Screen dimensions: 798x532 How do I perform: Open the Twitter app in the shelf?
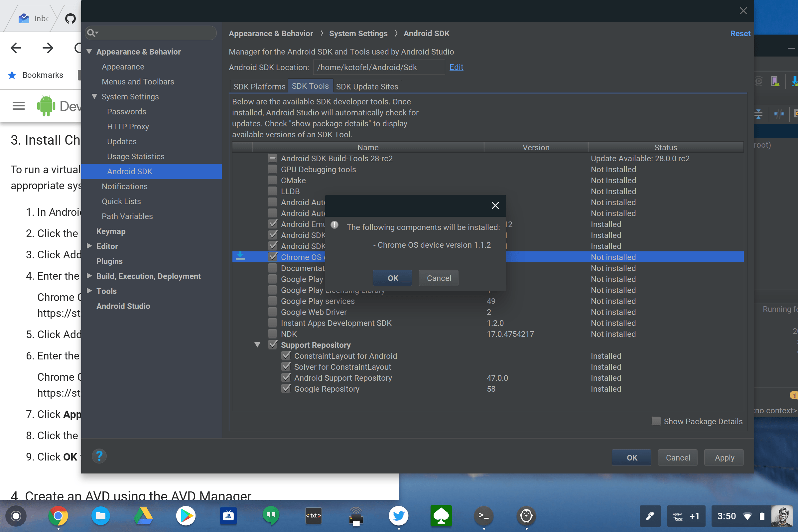[x=398, y=516]
